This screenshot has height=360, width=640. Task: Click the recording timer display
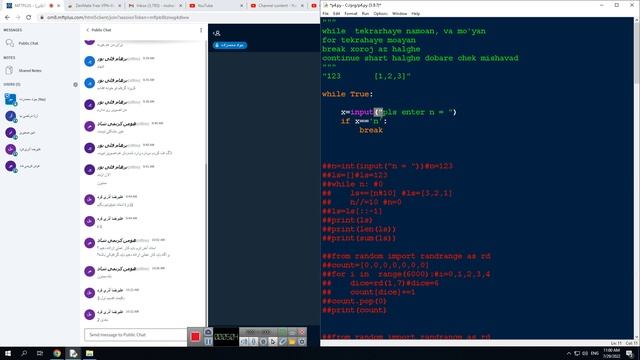(225, 337)
